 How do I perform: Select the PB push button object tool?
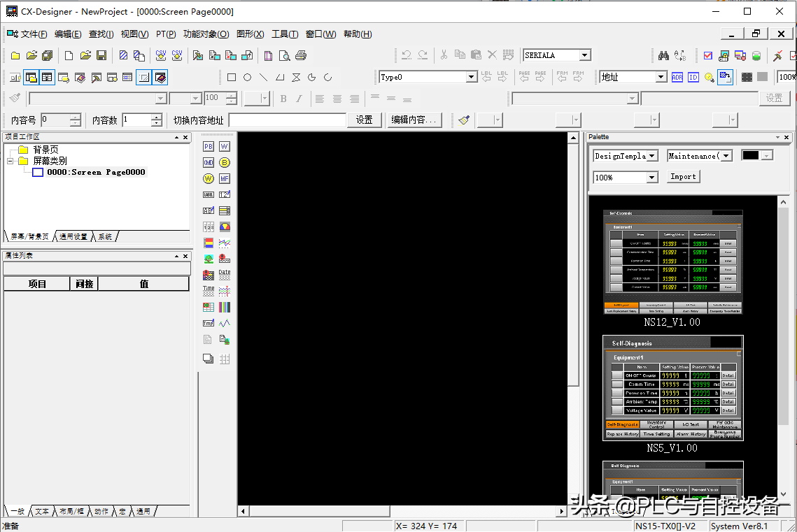pyautogui.click(x=208, y=146)
